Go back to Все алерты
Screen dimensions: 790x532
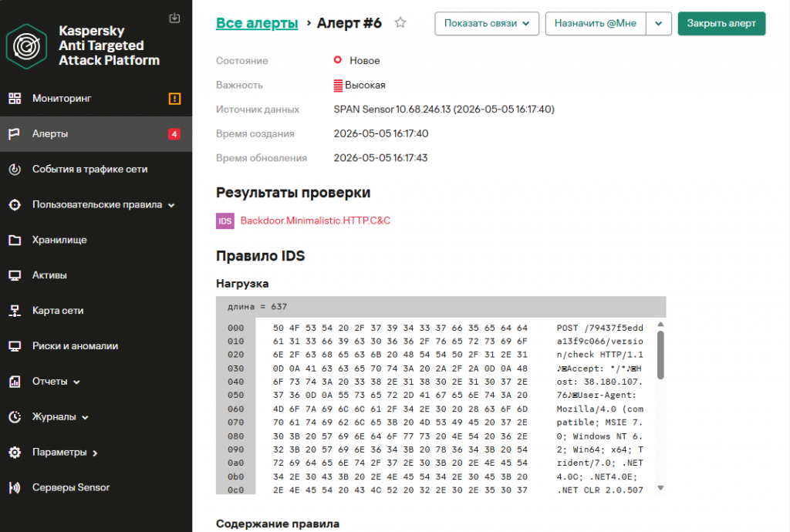(257, 23)
